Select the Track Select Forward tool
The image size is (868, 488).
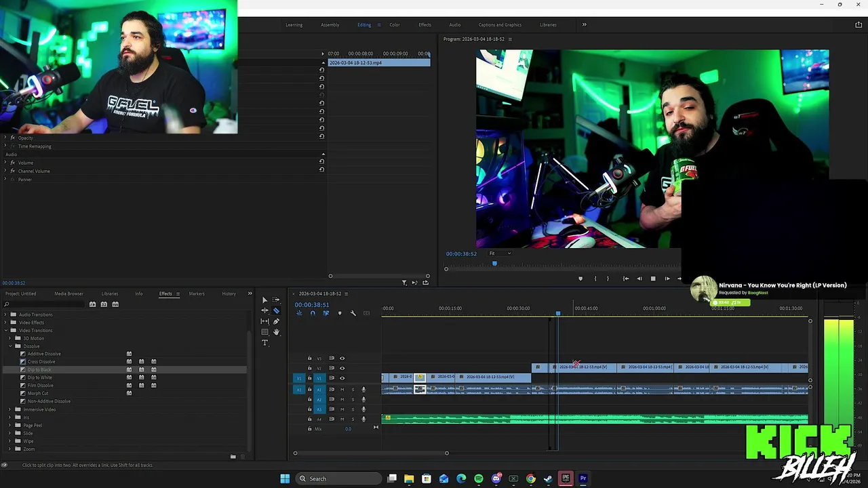276,300
